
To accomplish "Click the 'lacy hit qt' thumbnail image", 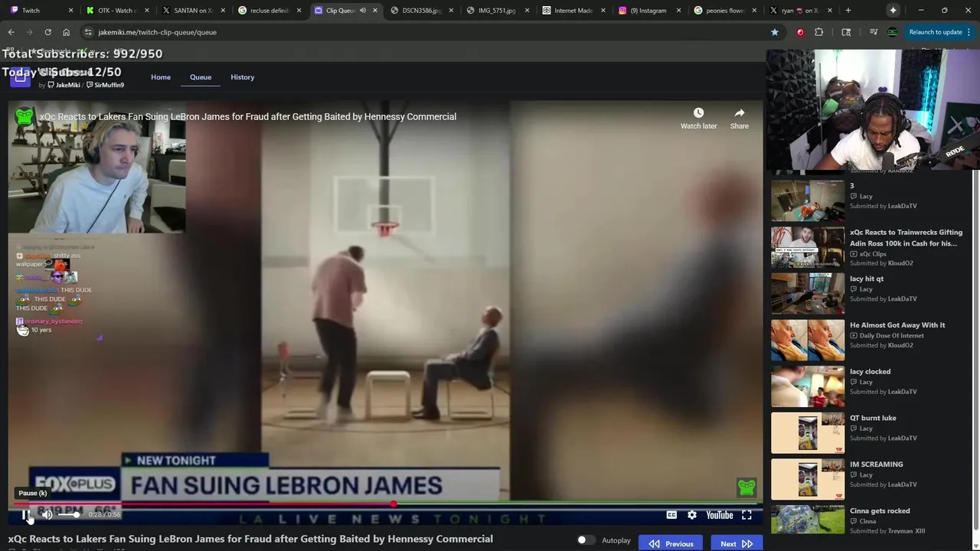I will coord(808,293).
